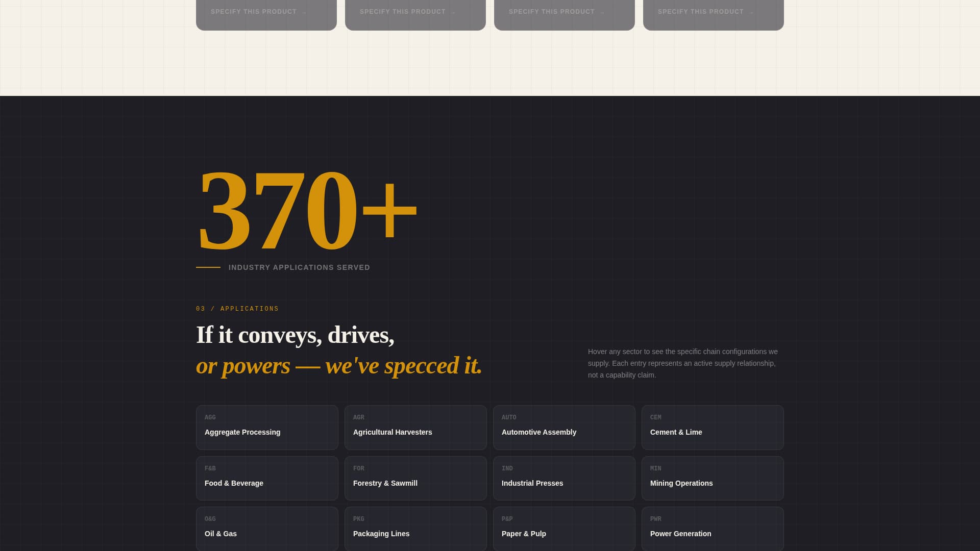This screenshot has height=551, width=980.
Task: Choose the Packaging Lines card
Action: point(415,529)
